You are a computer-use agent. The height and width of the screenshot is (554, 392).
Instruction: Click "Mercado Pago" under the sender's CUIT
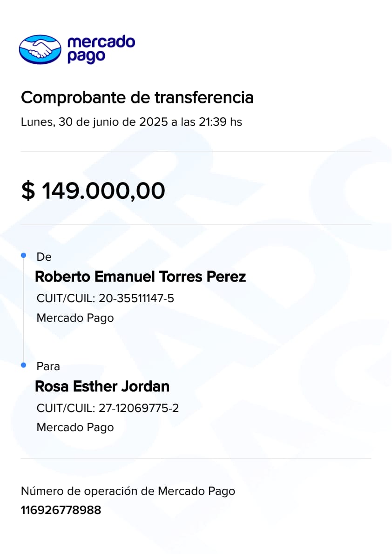pyautogui.click(x=75, y=318)
